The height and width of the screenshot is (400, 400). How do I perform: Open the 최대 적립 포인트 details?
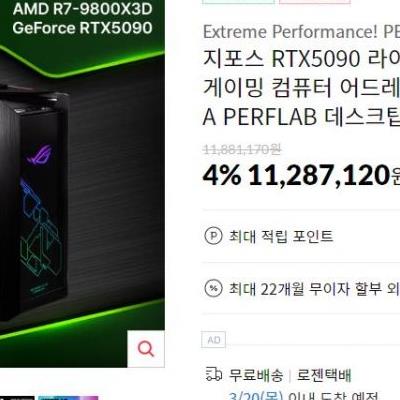(x=281, y=236)
